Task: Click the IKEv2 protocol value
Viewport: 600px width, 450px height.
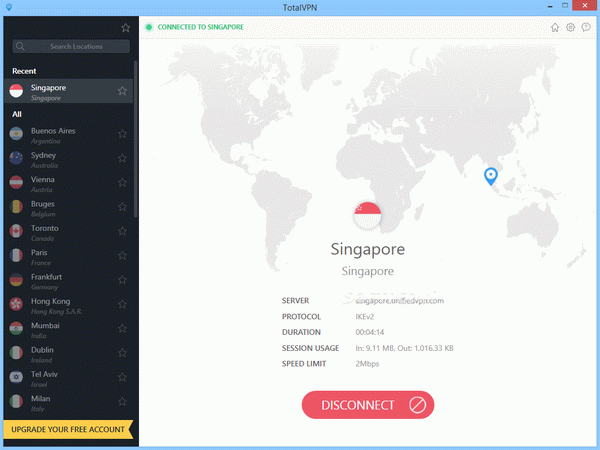Action: (365, 317)
